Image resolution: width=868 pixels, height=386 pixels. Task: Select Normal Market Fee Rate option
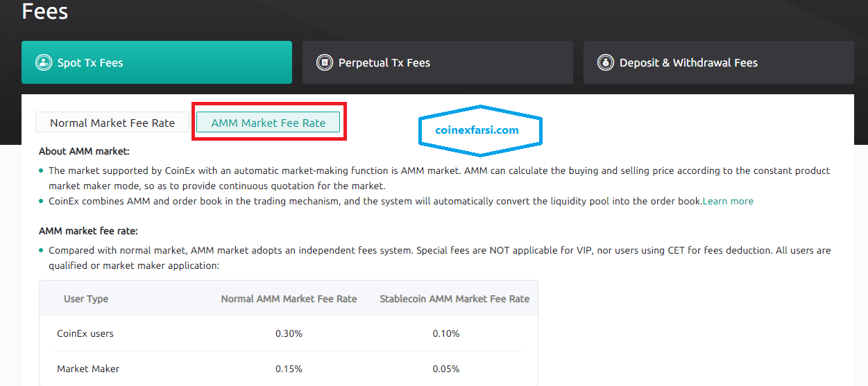[x=112, y=123]
